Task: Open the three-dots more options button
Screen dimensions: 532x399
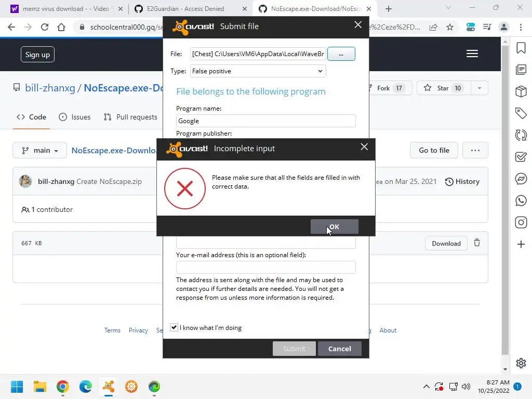Action: [475, 150]
